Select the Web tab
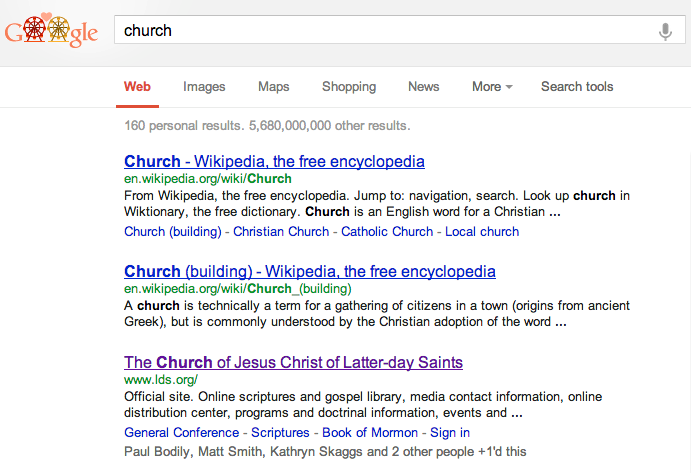 [x=137, y=87]
